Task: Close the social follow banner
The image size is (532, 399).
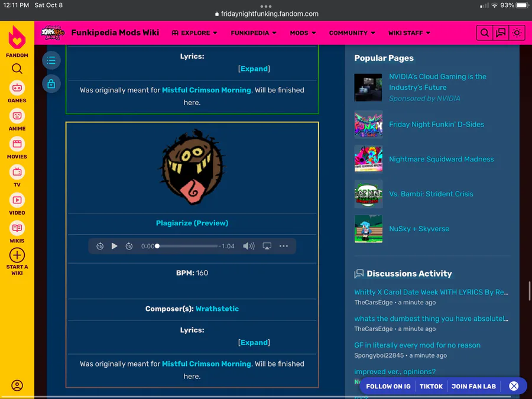Action: click(514, 386)
